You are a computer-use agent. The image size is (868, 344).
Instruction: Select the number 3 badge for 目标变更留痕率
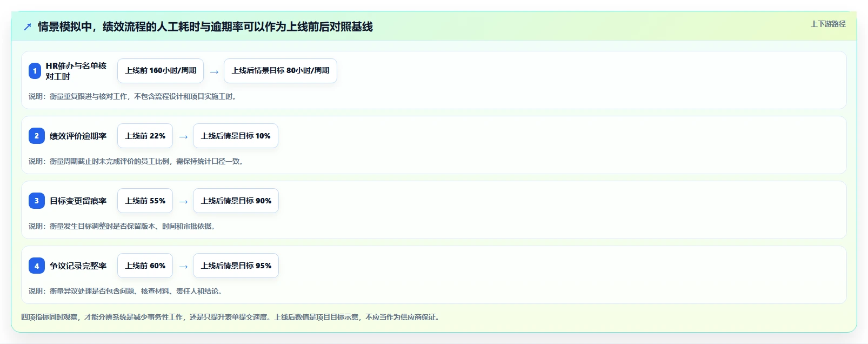click(37, 201)
